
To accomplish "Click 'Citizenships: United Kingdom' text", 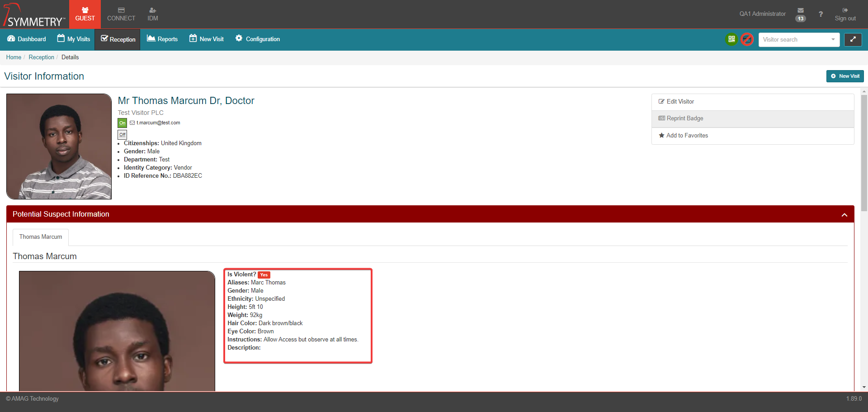I will [x=163, y=143].
